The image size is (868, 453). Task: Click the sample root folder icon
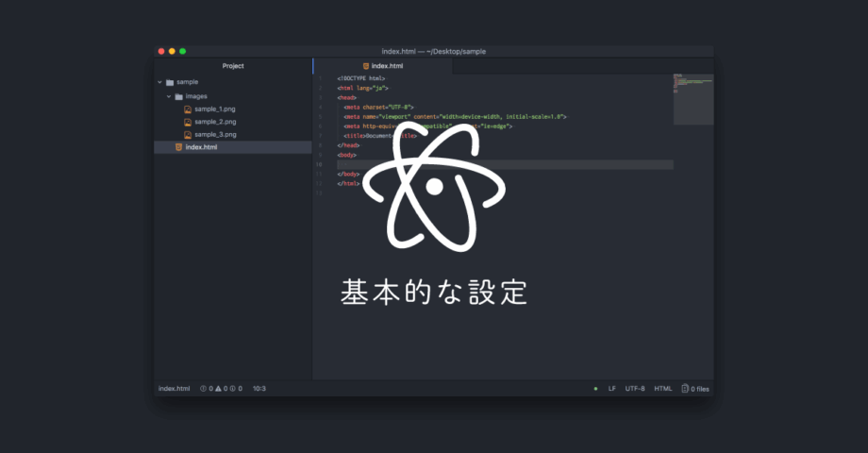(x=170, y=82)
